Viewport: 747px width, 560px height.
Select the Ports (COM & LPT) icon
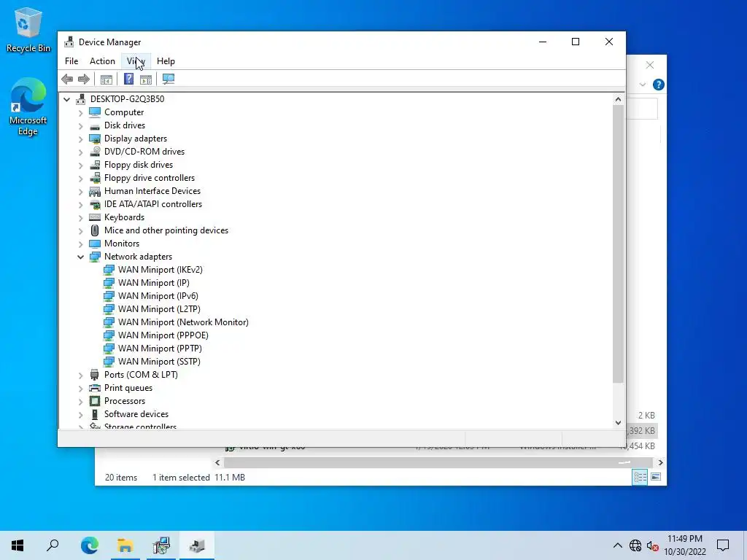95,375
